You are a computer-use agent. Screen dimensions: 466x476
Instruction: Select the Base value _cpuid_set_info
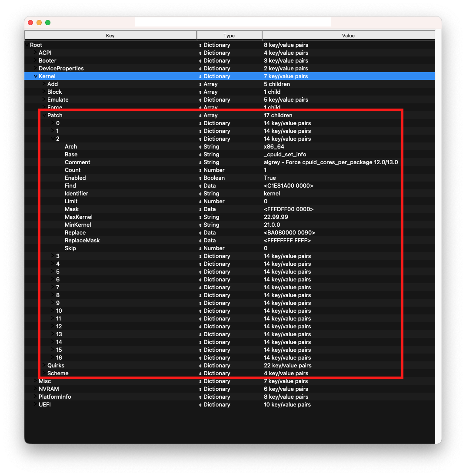click(285, 154)
